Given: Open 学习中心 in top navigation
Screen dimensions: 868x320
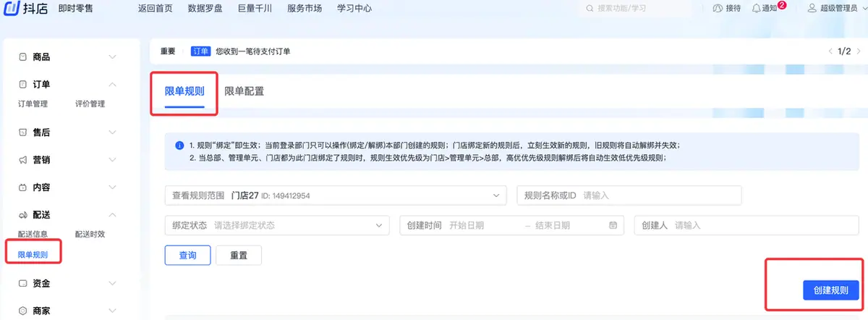Looking at the screenshot, I should pos(354,9).
